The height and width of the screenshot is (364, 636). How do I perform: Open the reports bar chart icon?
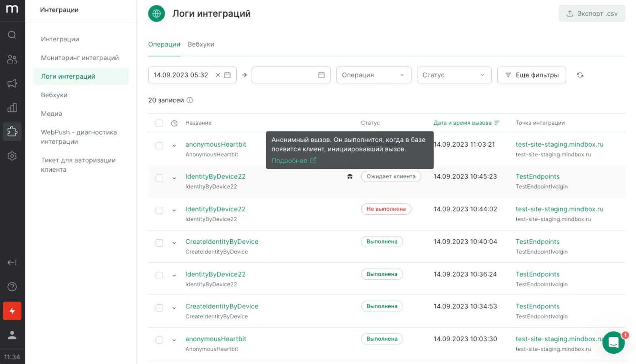12,108
